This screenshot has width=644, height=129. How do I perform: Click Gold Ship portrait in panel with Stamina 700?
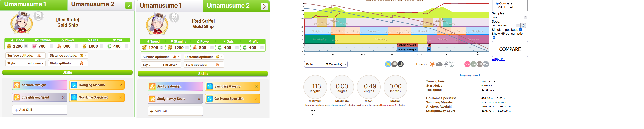click(x=22, y=23)
